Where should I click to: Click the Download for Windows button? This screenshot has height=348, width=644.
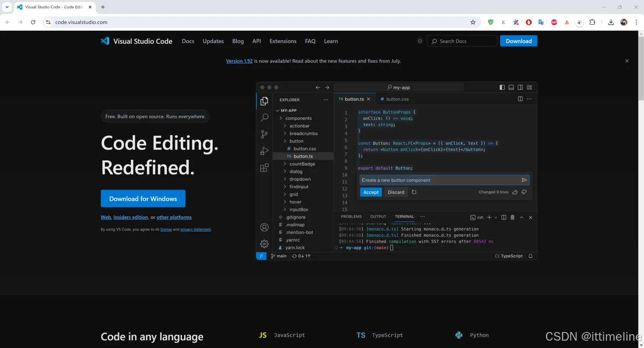143,199
